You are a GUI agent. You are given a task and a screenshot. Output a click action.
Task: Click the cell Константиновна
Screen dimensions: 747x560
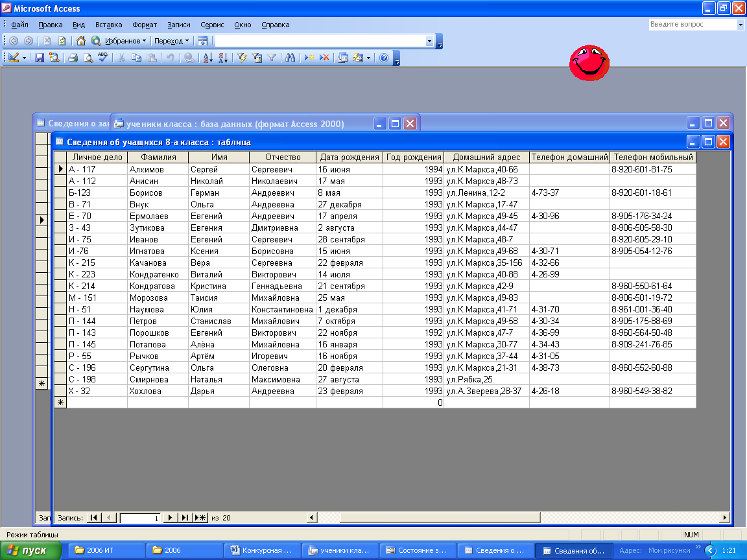283,310
